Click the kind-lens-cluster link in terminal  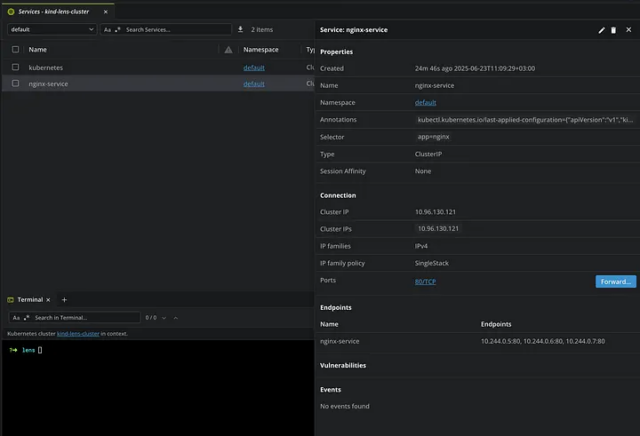point(79,332)
